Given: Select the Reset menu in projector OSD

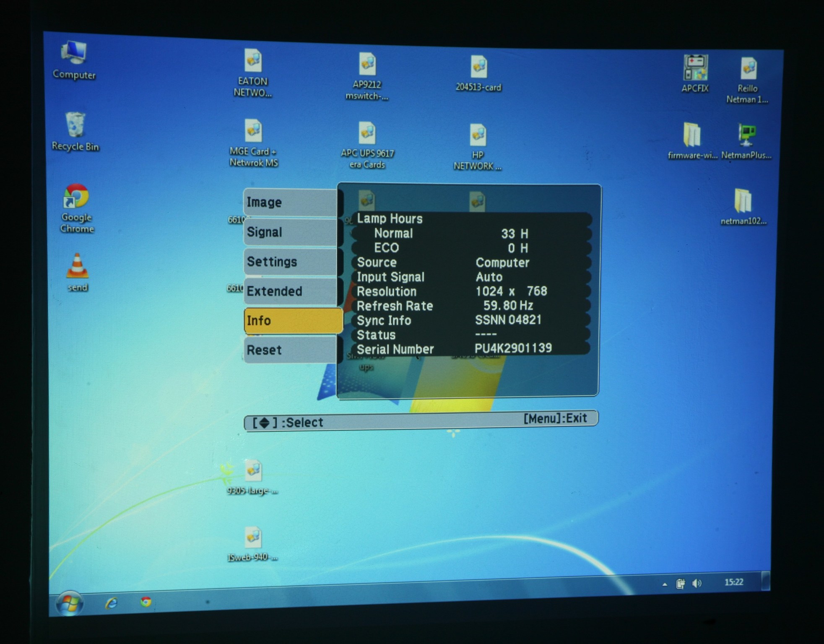Looking at the screenshot, I should [290, 350].
